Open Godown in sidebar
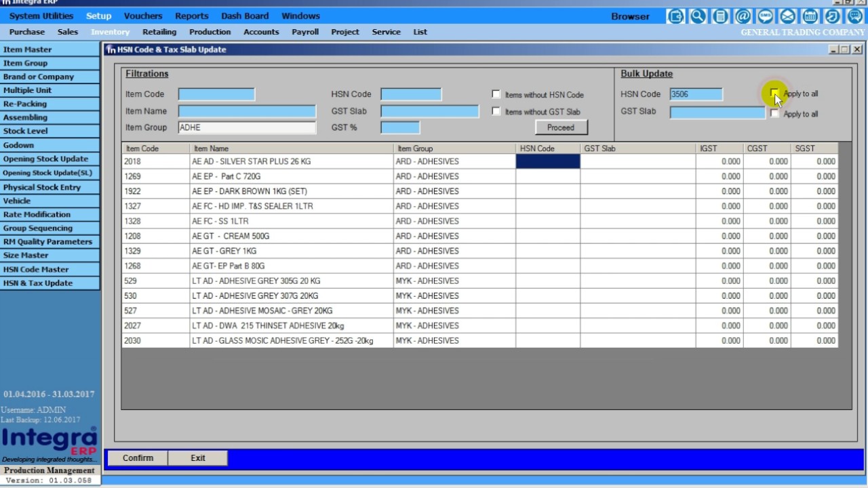Image resolution: width=868 pixels, height=488 pixels. [50, 145]
